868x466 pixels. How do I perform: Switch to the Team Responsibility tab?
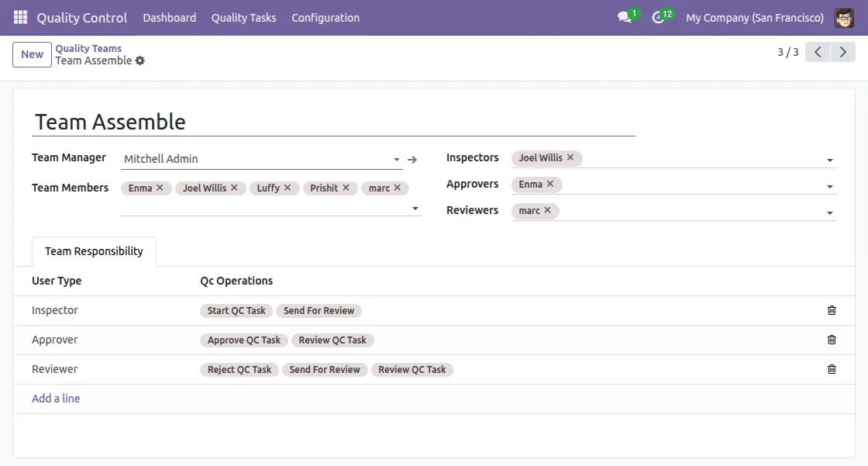(x=94, y=251)
